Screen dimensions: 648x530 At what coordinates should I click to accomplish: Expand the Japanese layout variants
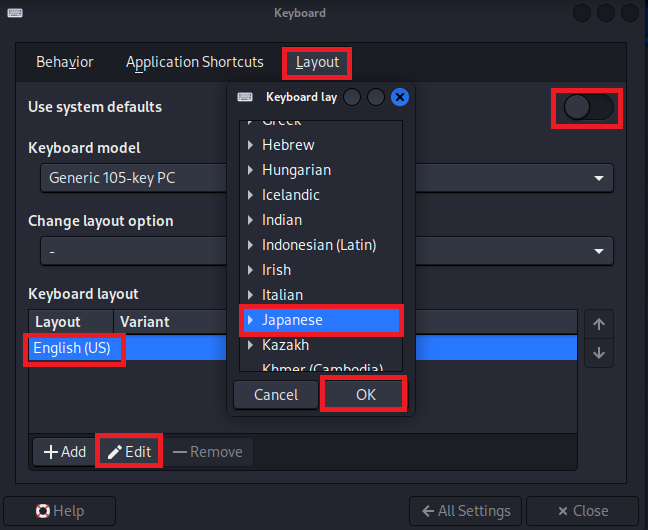[250, 320]
